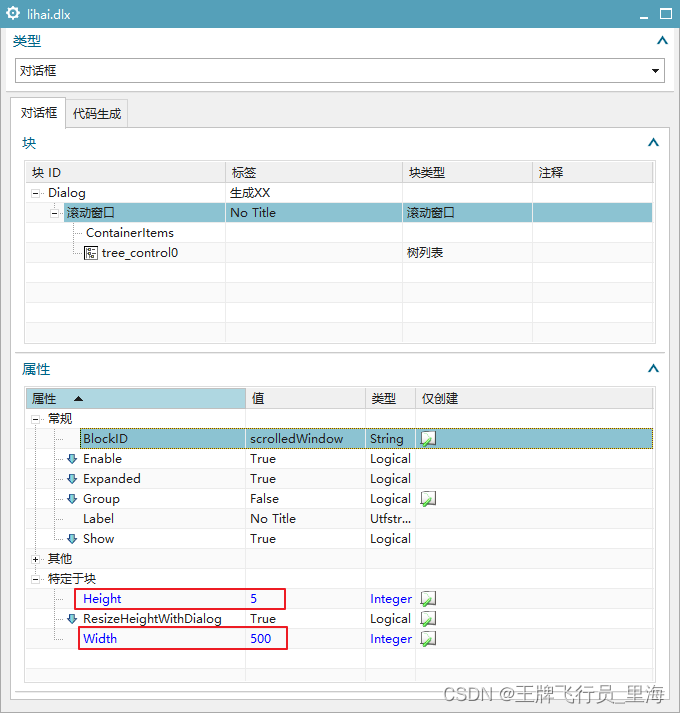Collapse the 特定于块 property group

tap(35, 579)
